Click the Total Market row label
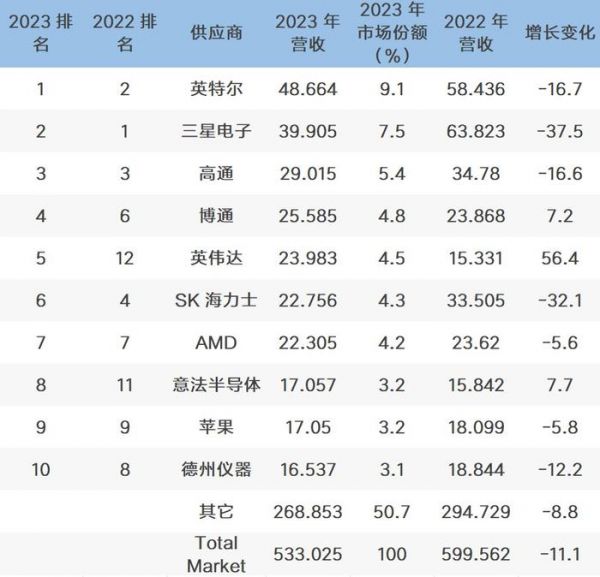The height and width of the screenshot is (577, 600). tap(218, 553)
